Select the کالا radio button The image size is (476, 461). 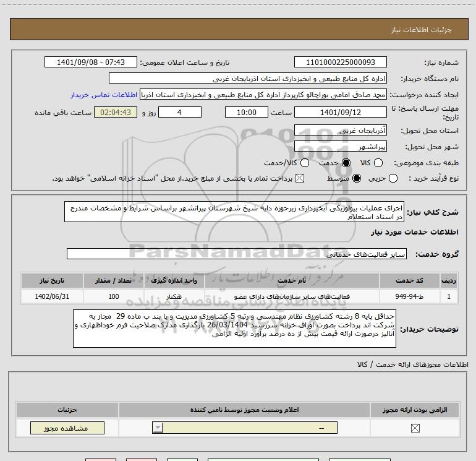coord(378,163)
